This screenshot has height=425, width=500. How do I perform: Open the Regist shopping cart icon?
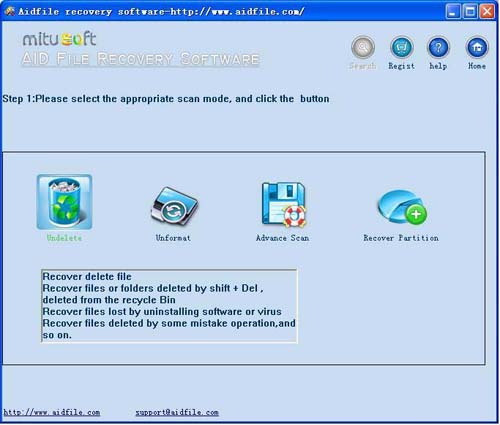tap(402, 47)
